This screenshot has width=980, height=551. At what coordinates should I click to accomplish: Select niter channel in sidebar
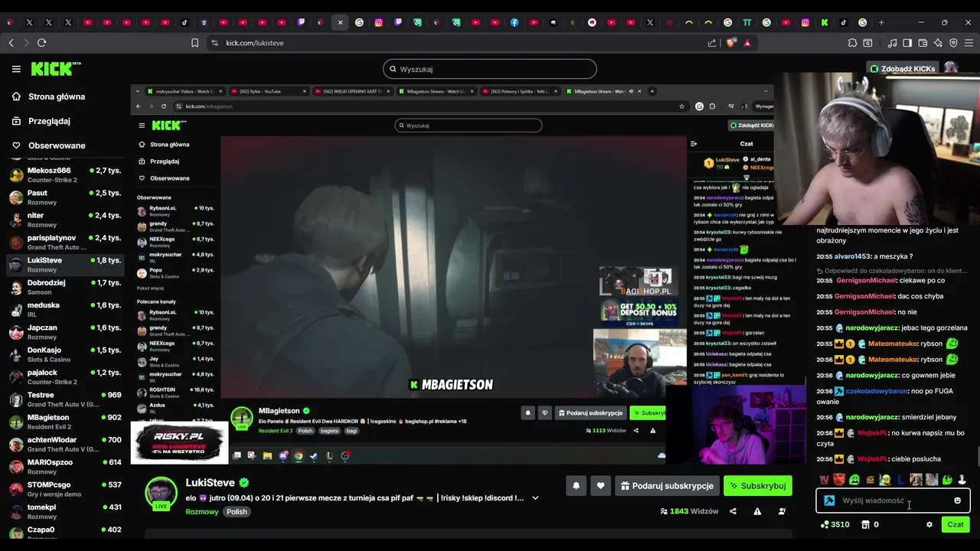65,220
